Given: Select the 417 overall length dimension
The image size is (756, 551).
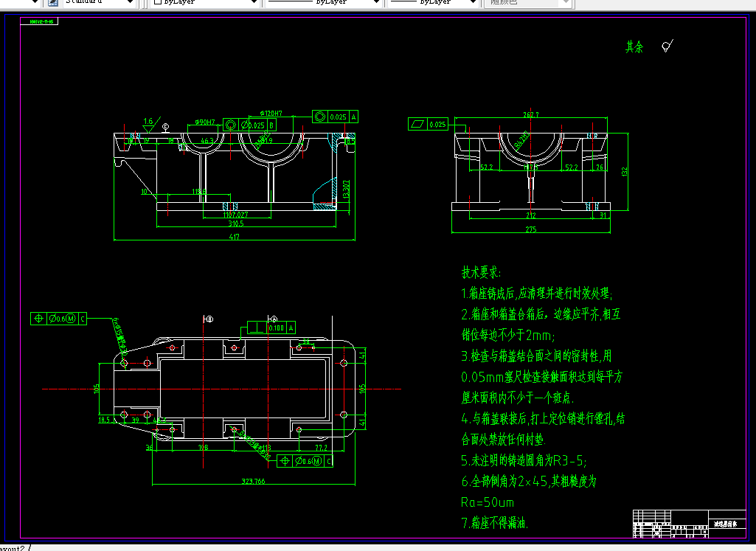Looking at the screenshot, I should click(235, 237).
